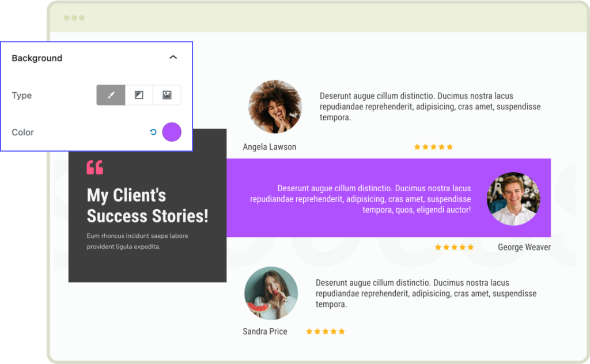The height and width of the screenshot is (364, 590).
Task: Collapse the Background panel chevron
Action: click(173, 58)
